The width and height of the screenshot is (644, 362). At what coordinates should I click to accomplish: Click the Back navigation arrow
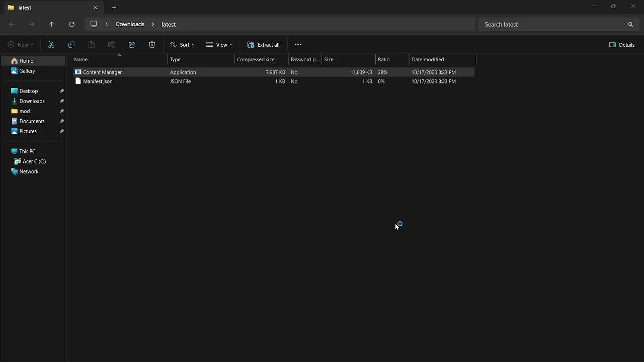[12, 24]
